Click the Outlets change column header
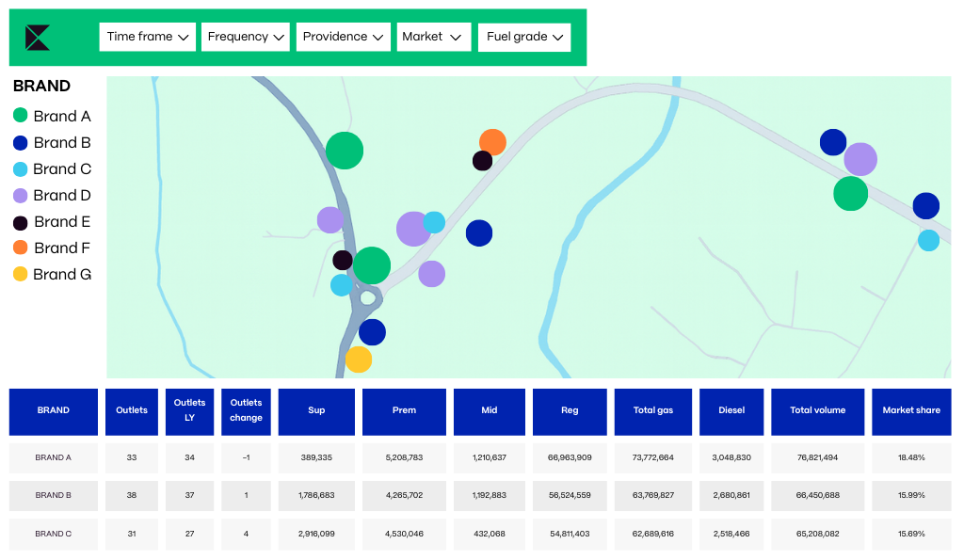This screenshot has width=964, height=560. [x=246, y=411]
